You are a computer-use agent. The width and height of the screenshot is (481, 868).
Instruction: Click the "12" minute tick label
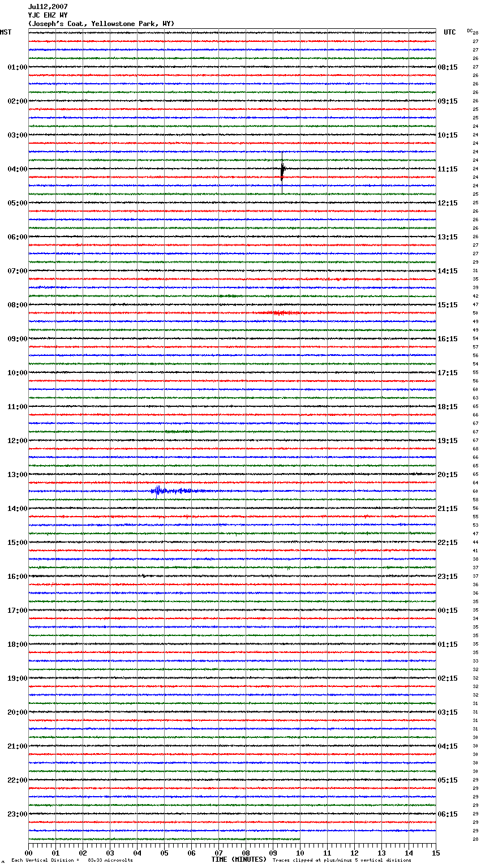[354, 853]
